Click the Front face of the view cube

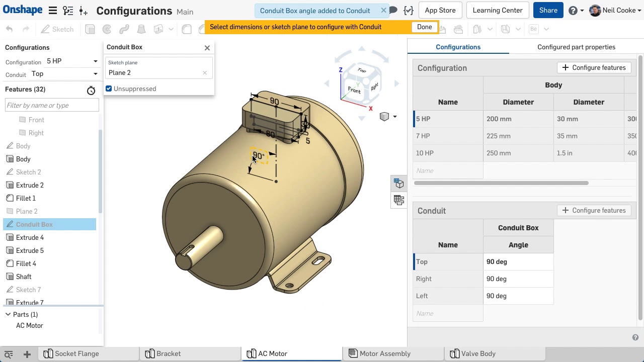pyautogui.click(x=354, y=90)
